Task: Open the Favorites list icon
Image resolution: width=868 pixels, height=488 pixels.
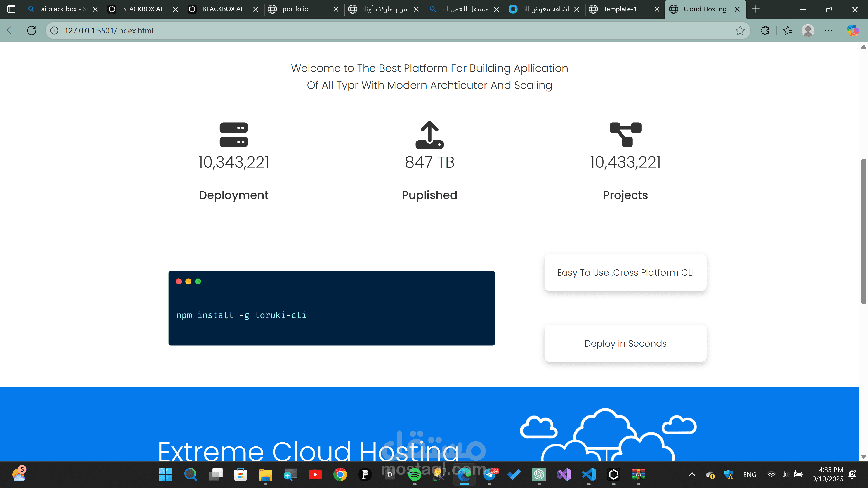Action: pyautogui.click(x=788, y=31)
